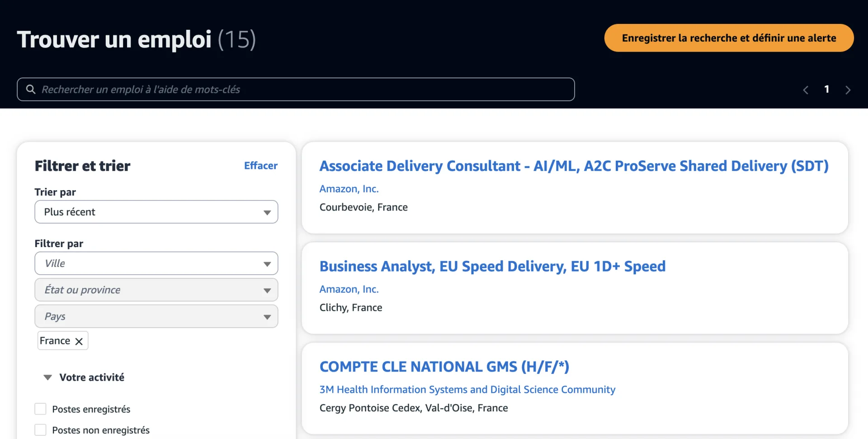Open Associate Delivery Consultant AI/ML job

(x=574, y=166)
